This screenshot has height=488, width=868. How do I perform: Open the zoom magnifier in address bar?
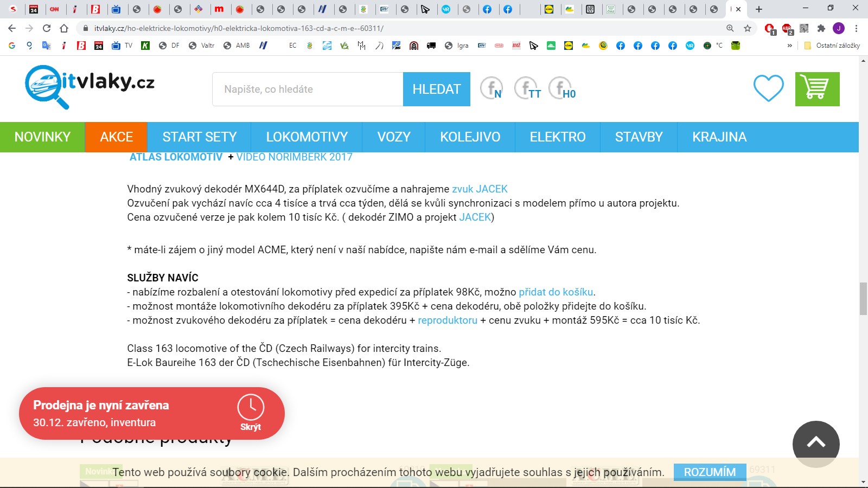pos(730,28)
